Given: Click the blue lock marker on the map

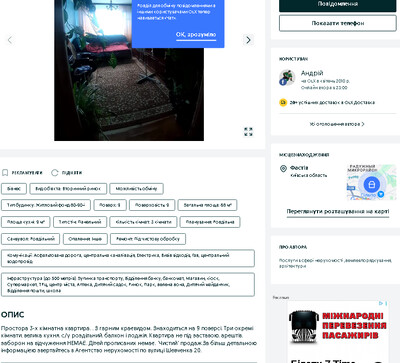Looking at the screenshot, I should (x=371, y=184).
